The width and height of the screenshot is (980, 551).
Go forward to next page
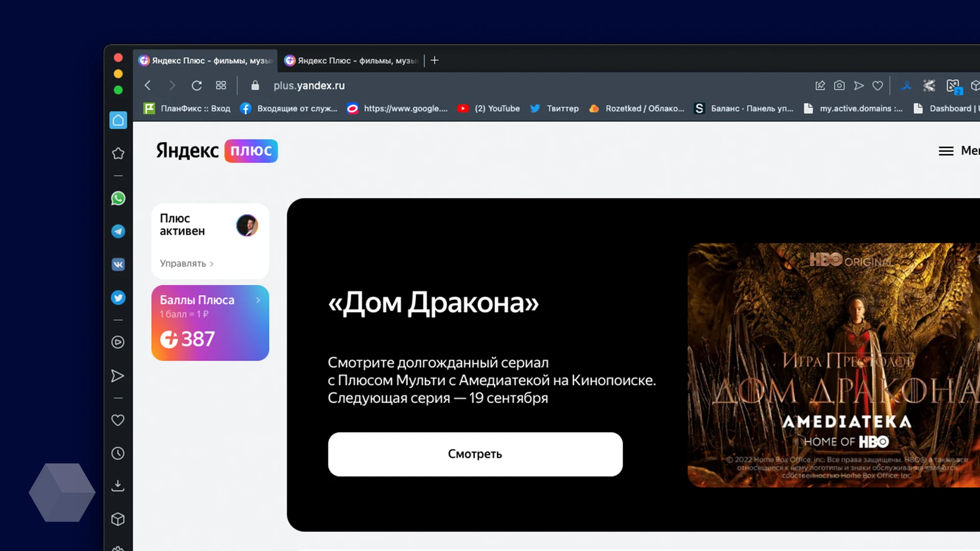pos(172,85)
